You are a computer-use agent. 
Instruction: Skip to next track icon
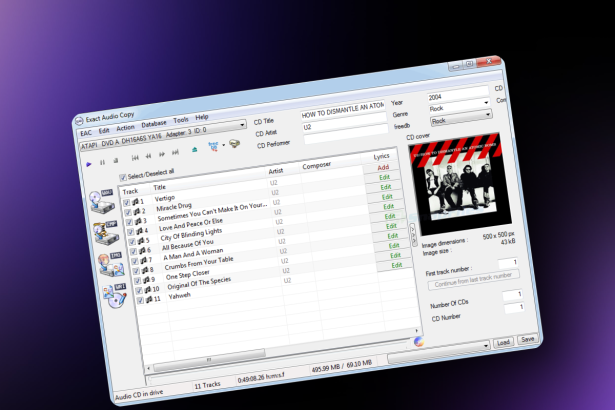[175, 152]
